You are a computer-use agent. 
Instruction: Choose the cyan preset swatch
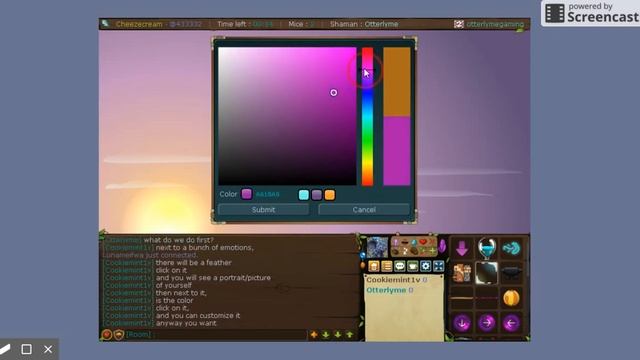tap(304, 195)
